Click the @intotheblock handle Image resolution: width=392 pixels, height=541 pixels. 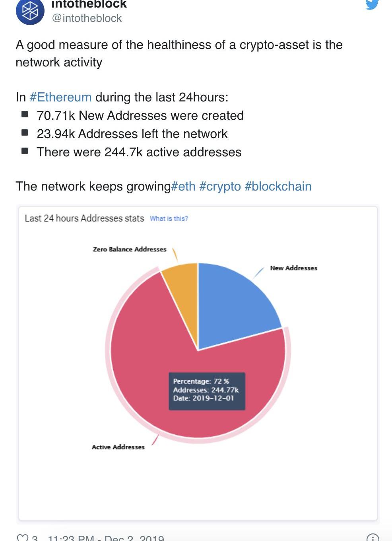(87, 18)
